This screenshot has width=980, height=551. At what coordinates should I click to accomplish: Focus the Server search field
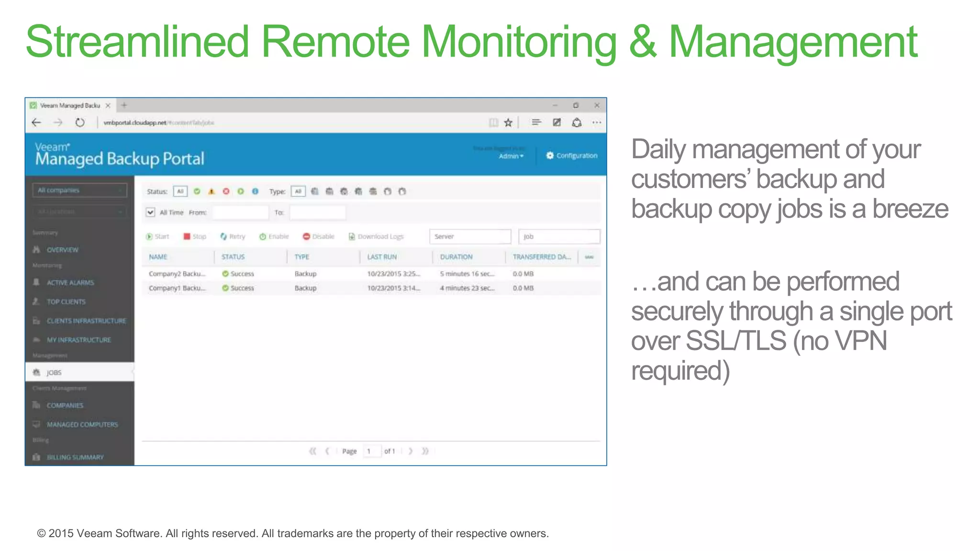[x=470, y=236]
